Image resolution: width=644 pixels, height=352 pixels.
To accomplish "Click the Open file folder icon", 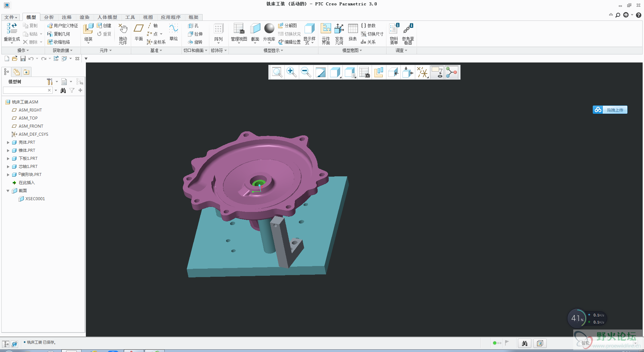I will click(x=14, y=58).
